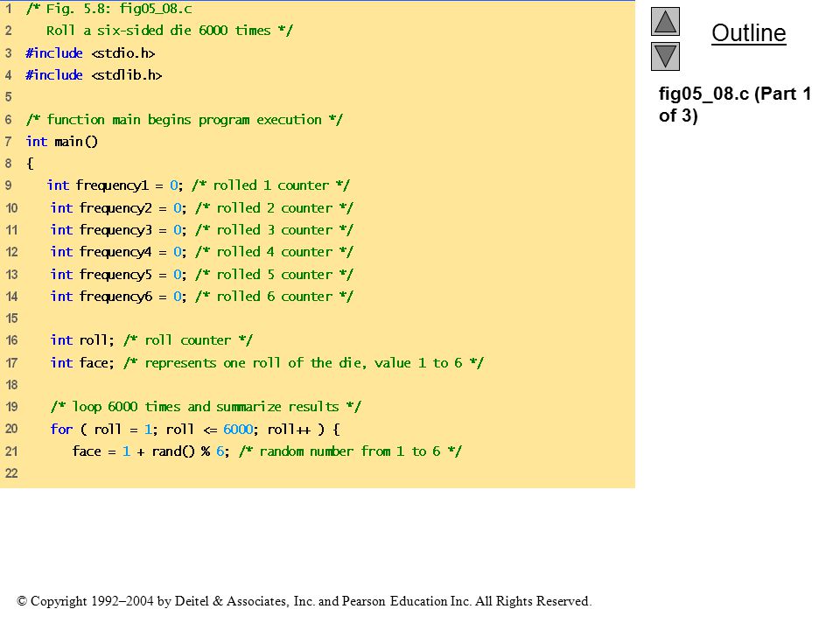Click the frequency6 declaration line
The image size is (840, 630).
click(202, 297)
